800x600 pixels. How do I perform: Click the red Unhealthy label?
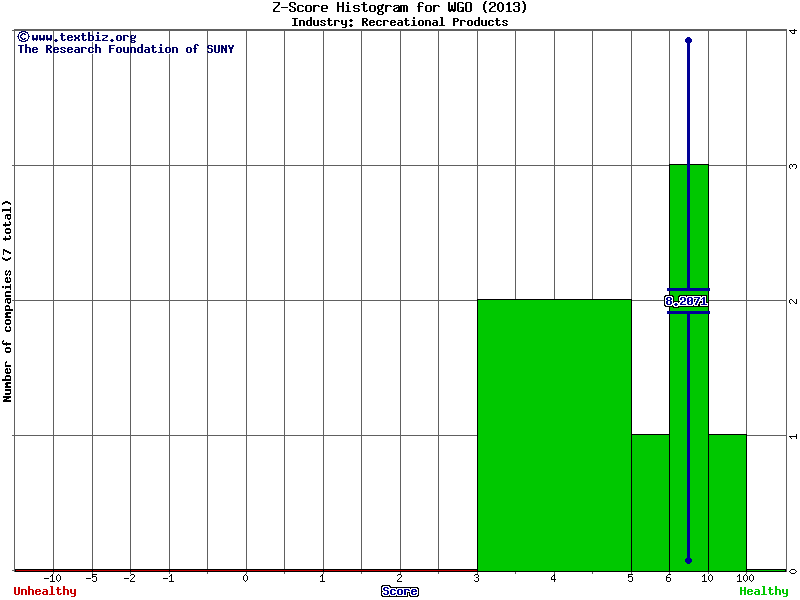(45, 591)
